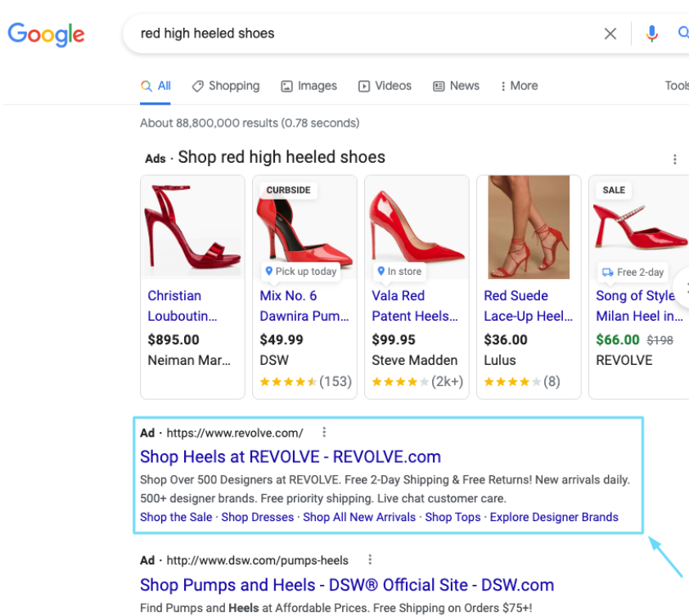Open the Vala Red Patent Heels thumbnail
Image resolution: width=689 pixels, height=616 pixels.
tap(417, 227)
